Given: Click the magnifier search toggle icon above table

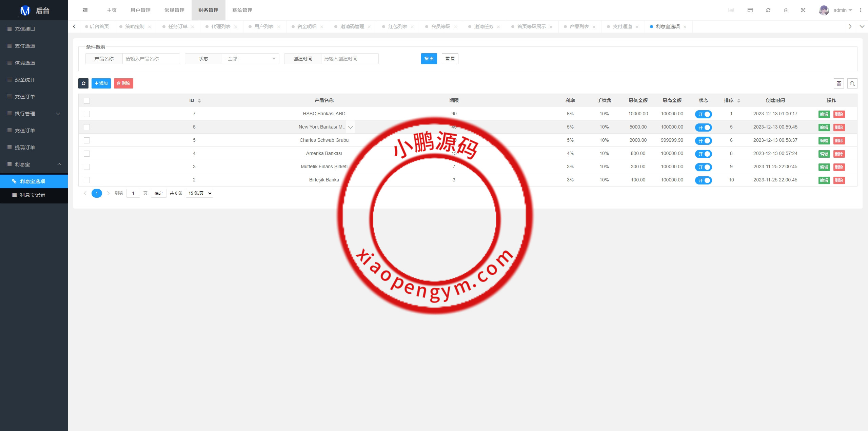Looking at the screenshot, I should 852,83.
